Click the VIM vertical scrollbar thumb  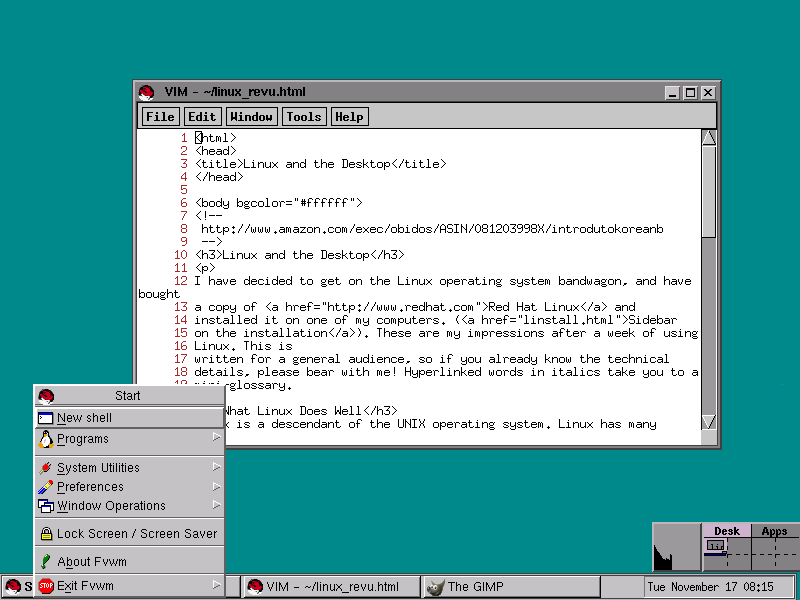point(709,191)
